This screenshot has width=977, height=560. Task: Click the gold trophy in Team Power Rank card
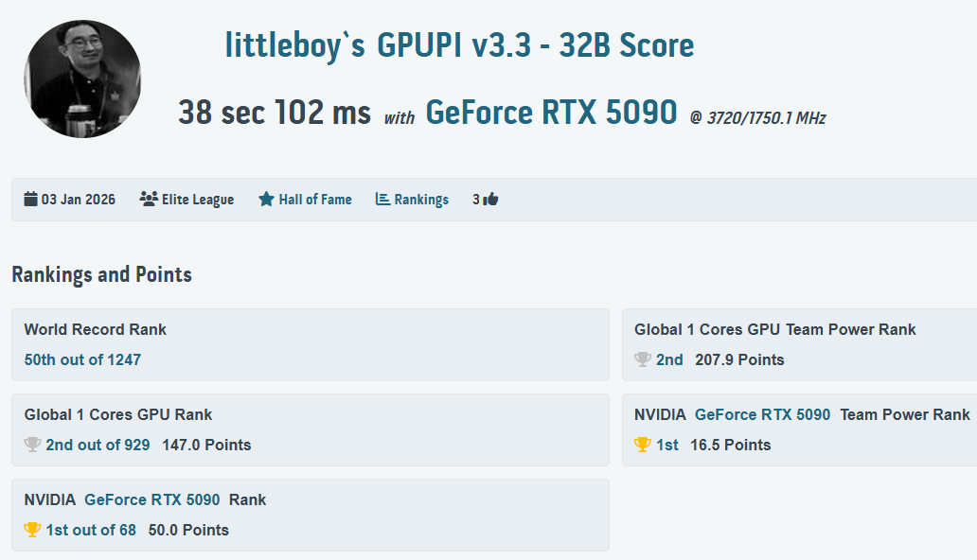(643, 445)
